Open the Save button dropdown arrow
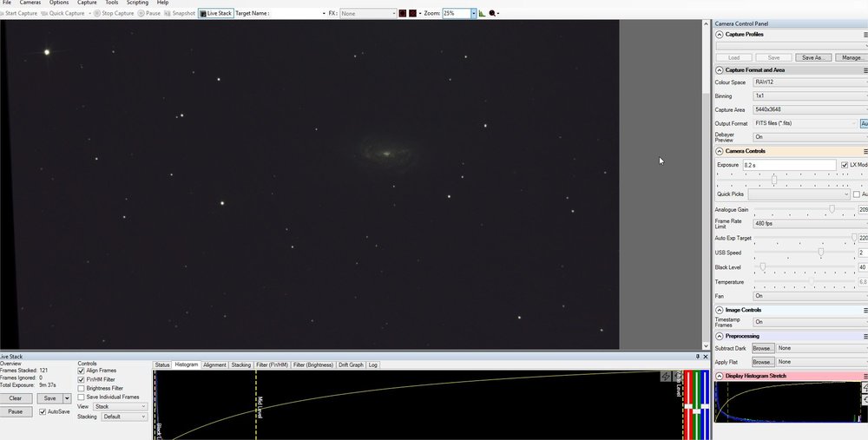Viewport: 868px width, 440px height. 67,398
